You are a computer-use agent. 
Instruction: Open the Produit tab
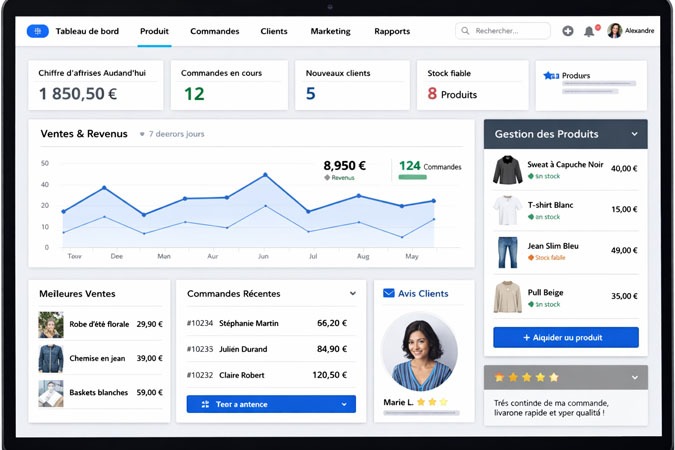[154, 31]
